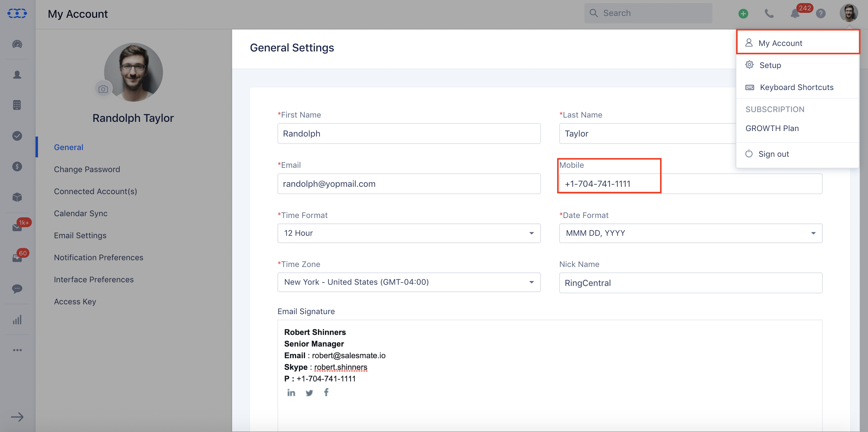Click the Last Name input field
Screen dimensions: 868x432
[647, 133]
